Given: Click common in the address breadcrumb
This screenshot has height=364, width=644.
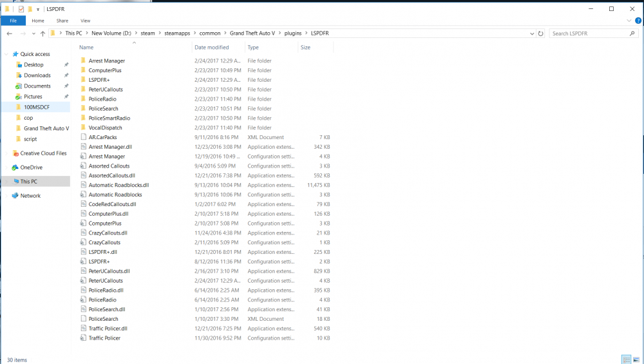Looking at the screenshot, I should pyautogui.click(x=210, y=34).
